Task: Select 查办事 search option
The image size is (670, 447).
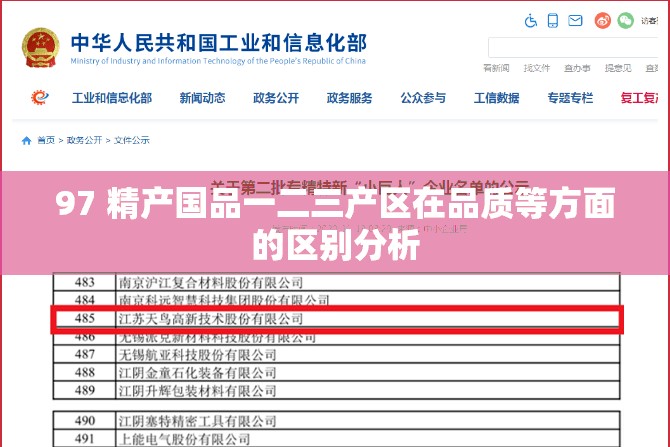Action: pyautogui.click(x=577, y=68)
